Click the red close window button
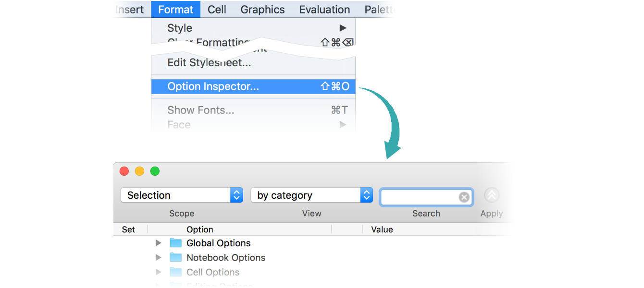Viewport: 644px width, 288px height. click(124, 171)
